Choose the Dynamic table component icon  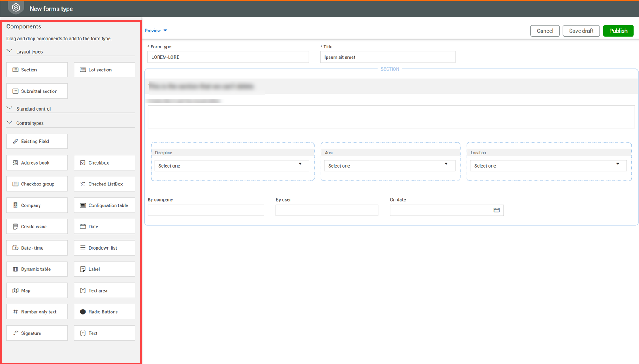click(x=15, y=269)
